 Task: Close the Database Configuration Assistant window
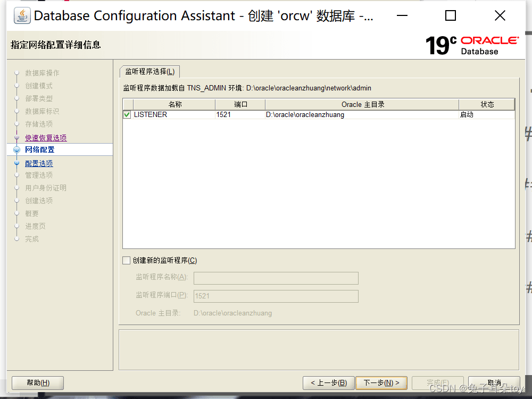click(500, 15)
